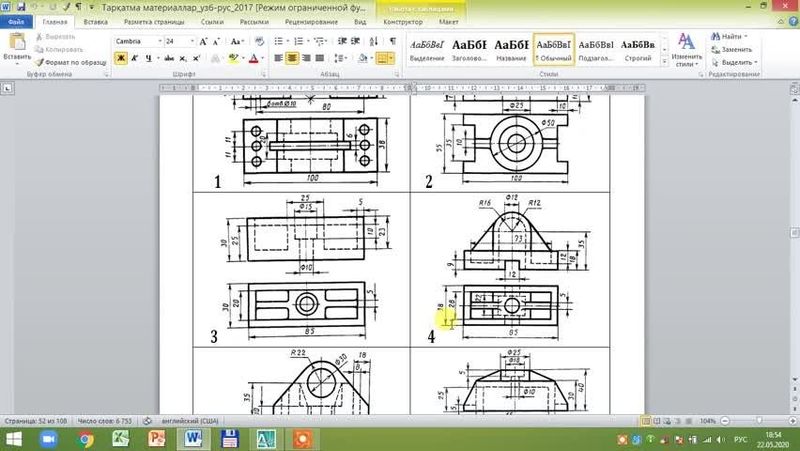Click the Multilevel List icon
800x451 pixels.
(x=319, y=41)
